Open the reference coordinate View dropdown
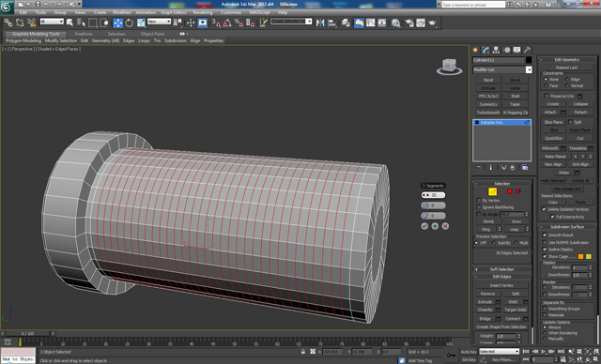This screenshot has height=364, width=601. [x=159, y=22]
